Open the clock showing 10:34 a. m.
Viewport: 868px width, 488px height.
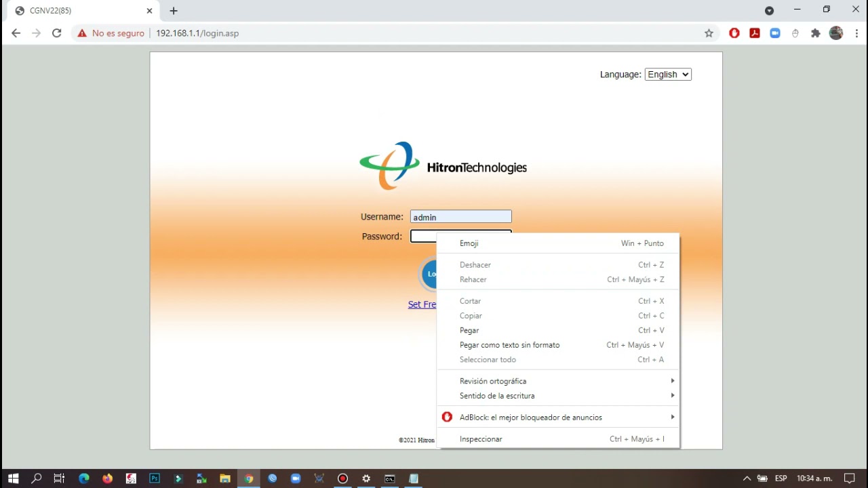[814, 479]
